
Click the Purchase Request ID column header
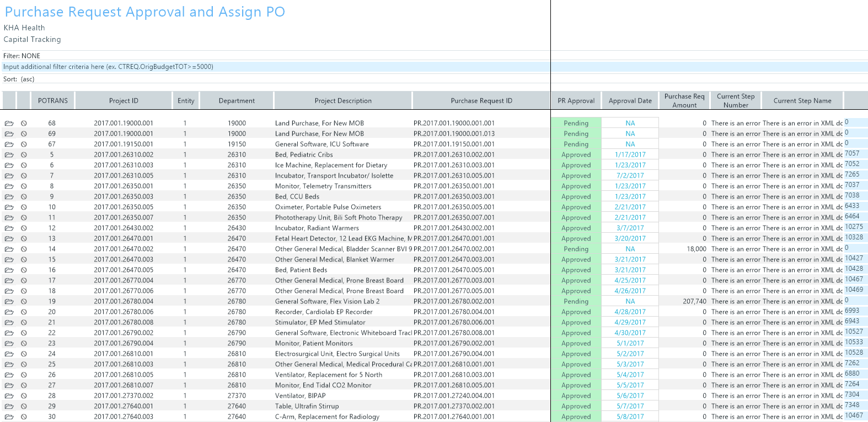[481, 101]
